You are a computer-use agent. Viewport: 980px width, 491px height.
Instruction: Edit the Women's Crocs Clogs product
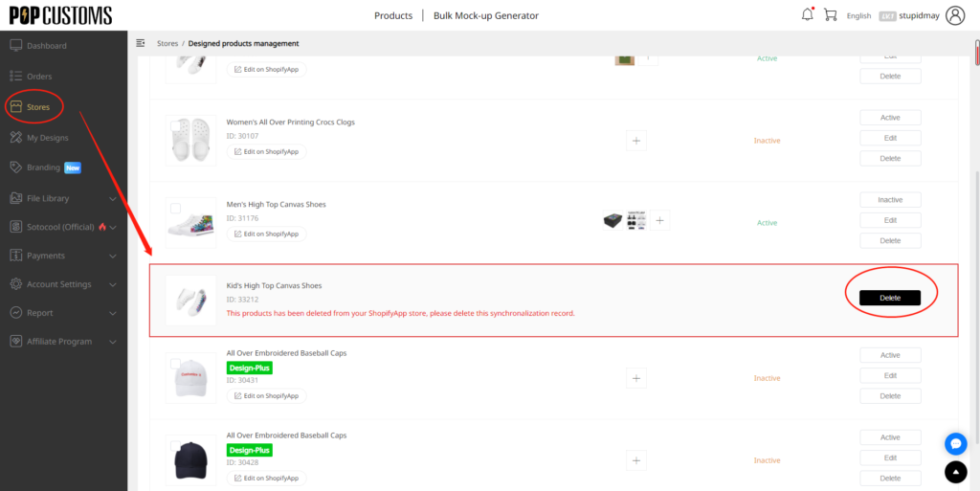click(890, 138)
